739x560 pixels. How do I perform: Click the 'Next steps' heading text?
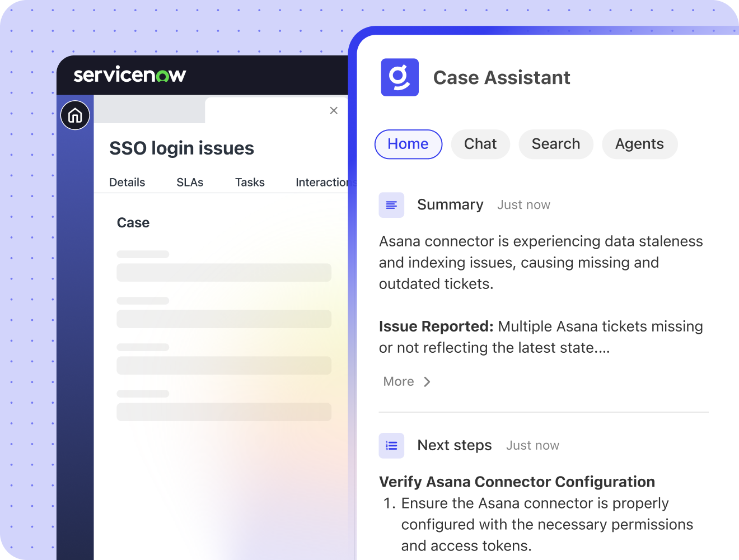point(455,446)
